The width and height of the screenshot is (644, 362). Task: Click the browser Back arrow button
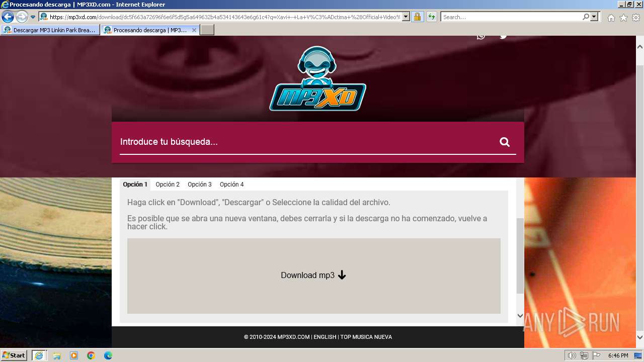pyautogui.click(x=8, y=17)
